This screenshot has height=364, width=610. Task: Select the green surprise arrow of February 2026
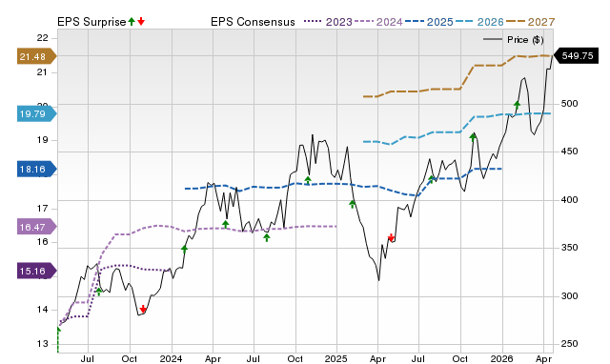coord(517,105)
